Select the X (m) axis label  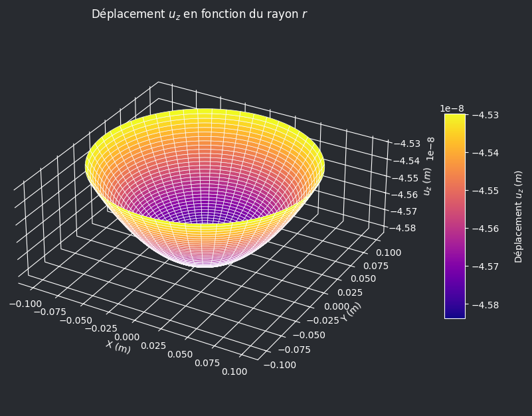[x=118, y=346]
